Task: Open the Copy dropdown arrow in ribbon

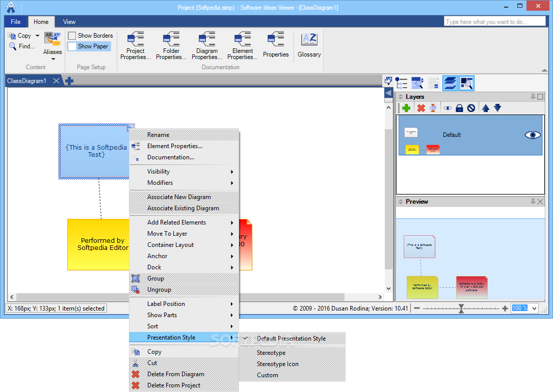Action: [x=37, y=36]
